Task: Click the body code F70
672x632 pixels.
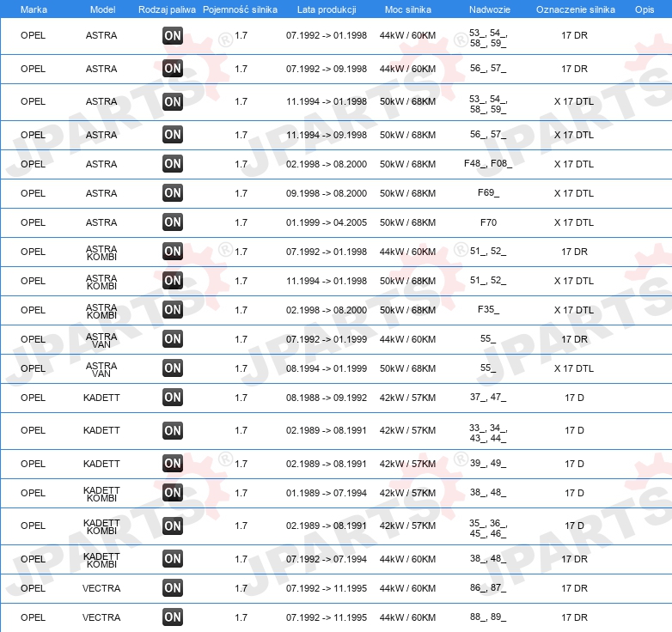Action: tap(489, 222)
